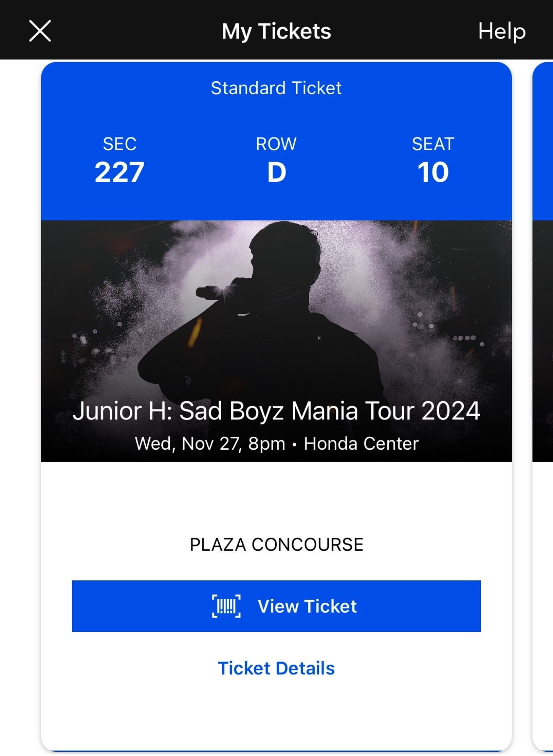553x756 pixels.
Task: Click the PLAZA CONCOURSE text
Action: pos(276,544)
